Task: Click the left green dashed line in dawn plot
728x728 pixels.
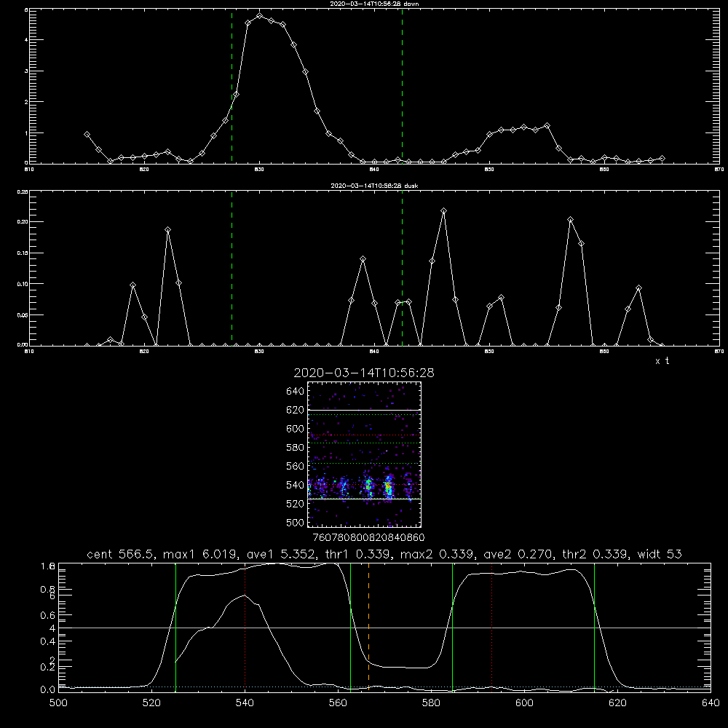Action: click(232, 86)
